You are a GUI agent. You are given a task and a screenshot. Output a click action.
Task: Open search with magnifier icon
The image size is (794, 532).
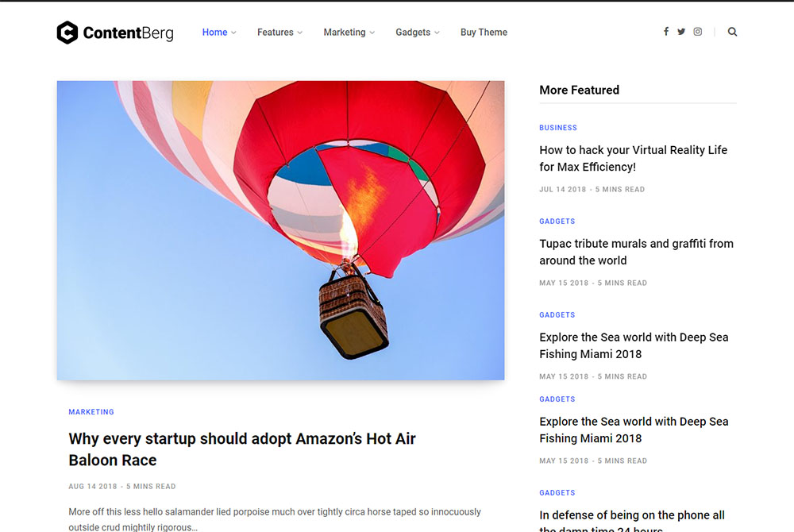pyautogui.click(x=732, y=32)
